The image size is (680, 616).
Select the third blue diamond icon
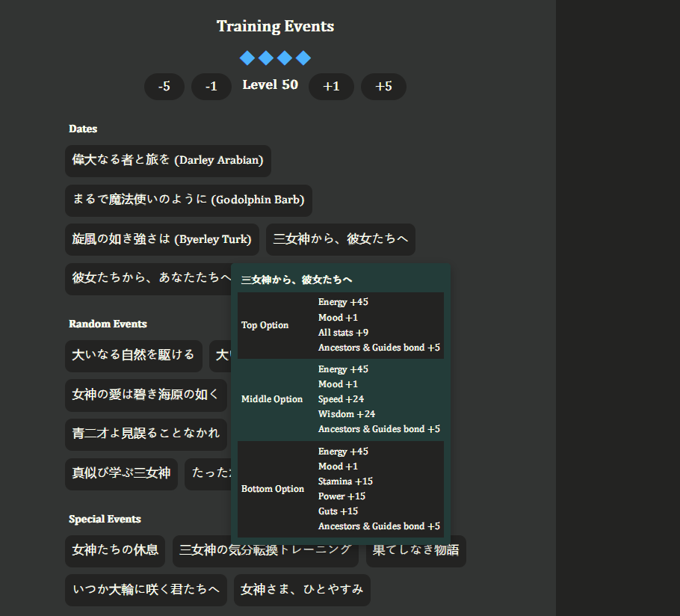pyautogui.click(x=285, y=58)
